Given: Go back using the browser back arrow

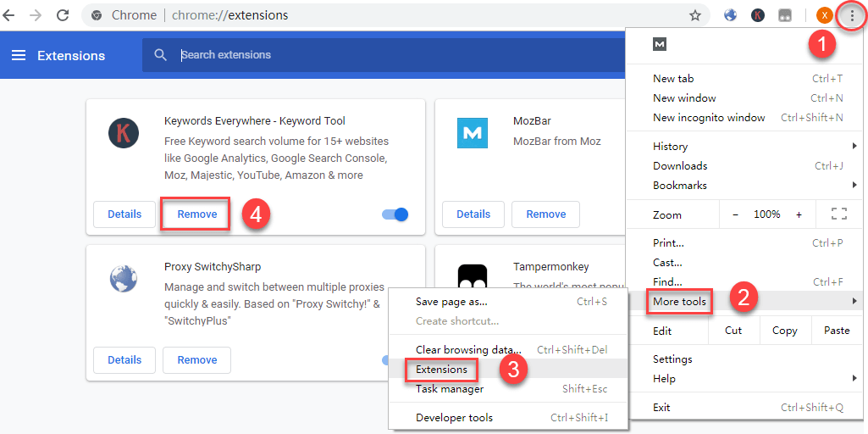Looking at the screenshot, I should [8, 15].
